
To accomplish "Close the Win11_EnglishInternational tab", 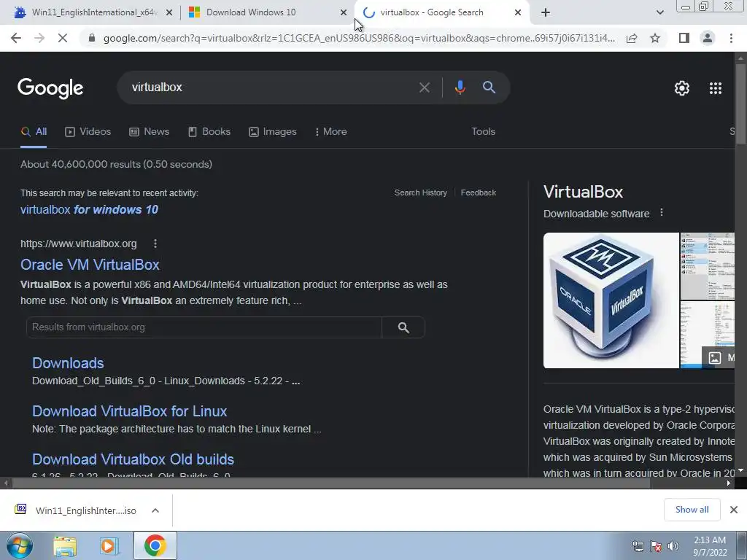I will pos(169,12).
